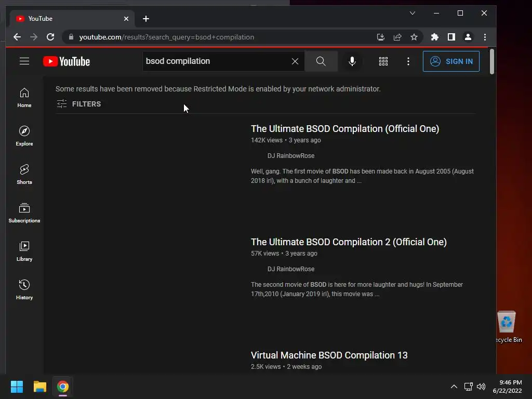The width and height of the screenshot is (532, 399).
Task: Show hidden tray icons chevron
Action: [x=454, y=387]
